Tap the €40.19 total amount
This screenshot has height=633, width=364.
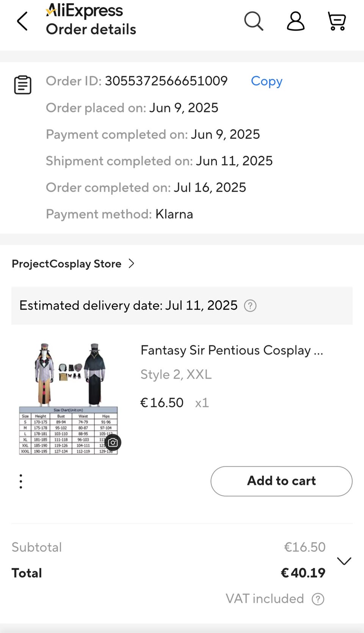point(303,573)
